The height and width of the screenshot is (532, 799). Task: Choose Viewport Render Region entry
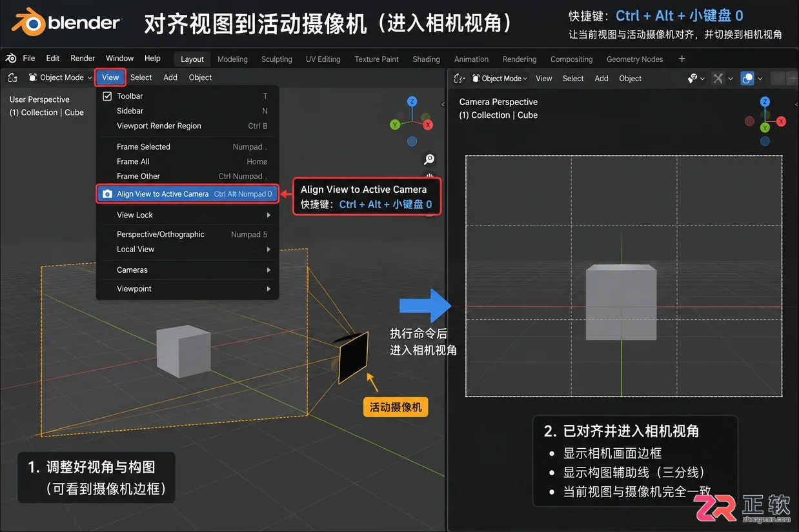[187, 126]
